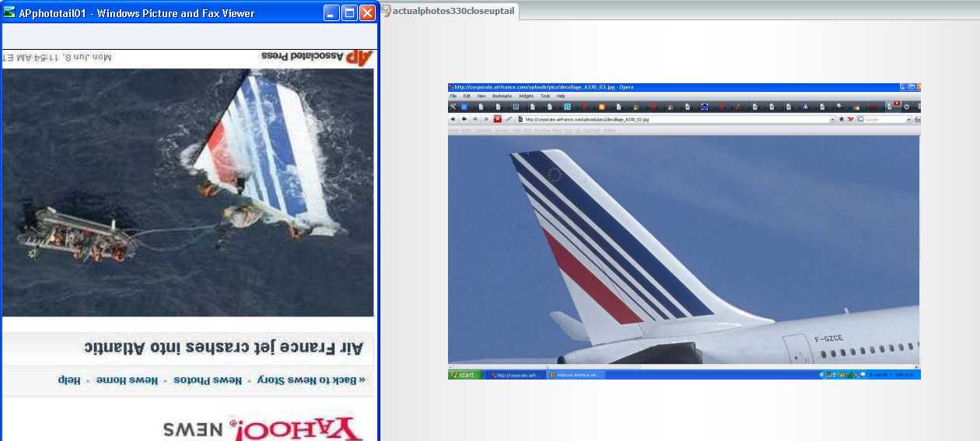Click the wrench panel icon on Opera's tab bar

coord(452,107)
